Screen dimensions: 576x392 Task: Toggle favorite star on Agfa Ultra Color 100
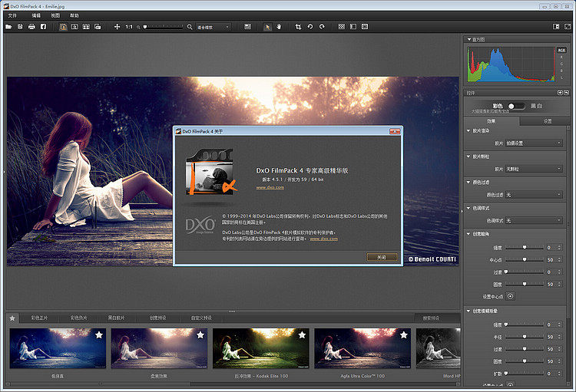click(403, 334)
